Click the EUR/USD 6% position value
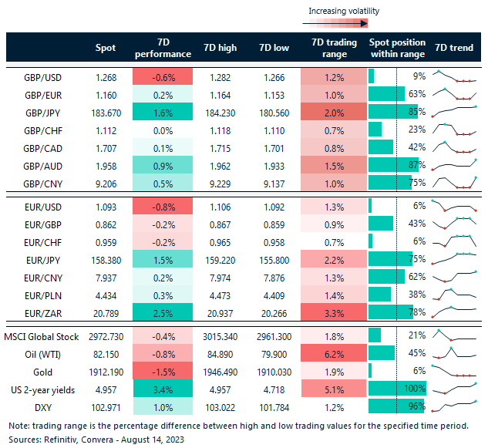The image size is (488, 448). [419, 206]
